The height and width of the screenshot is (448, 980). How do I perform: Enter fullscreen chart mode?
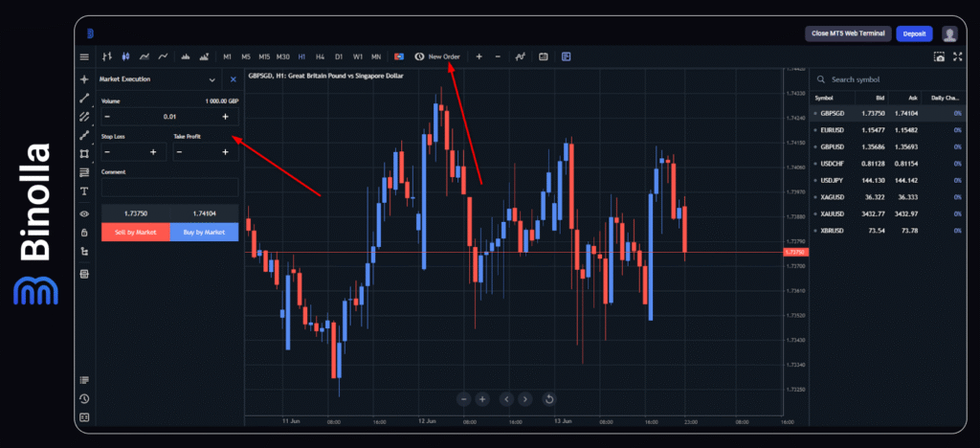coord(957,56)
